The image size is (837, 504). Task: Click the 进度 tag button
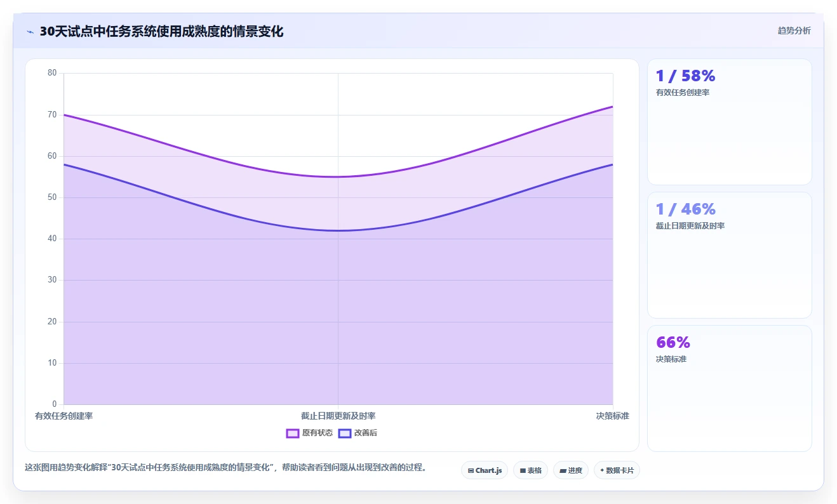coord(571,470)
